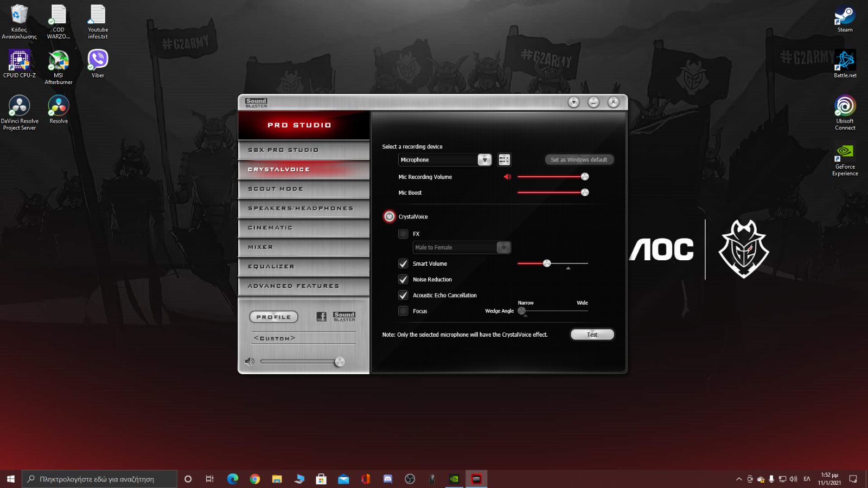Screen dimensions: 868x488
Task: Select the Youtube infos.txt file icon
Action: [98, 22]
